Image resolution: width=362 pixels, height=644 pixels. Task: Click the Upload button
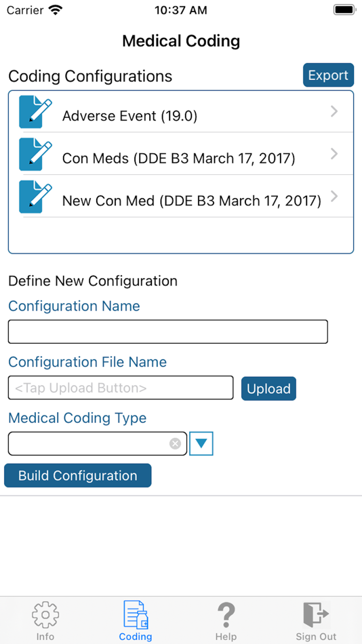[268, 388]
